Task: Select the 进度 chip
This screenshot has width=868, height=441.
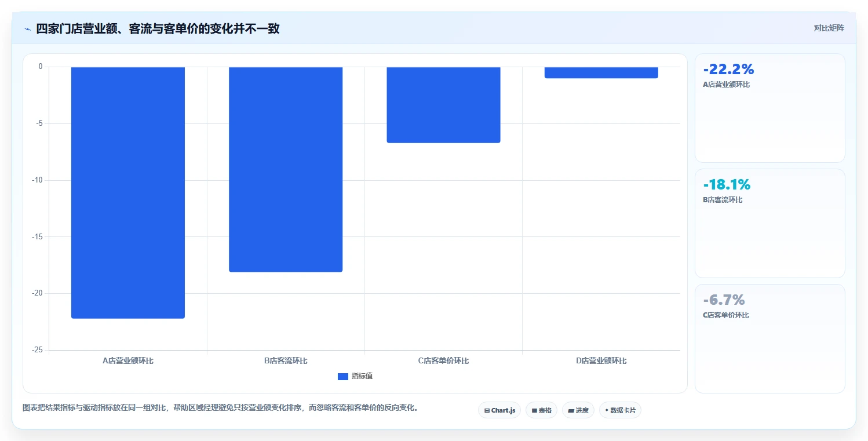Action: click(x=578, y=410)
